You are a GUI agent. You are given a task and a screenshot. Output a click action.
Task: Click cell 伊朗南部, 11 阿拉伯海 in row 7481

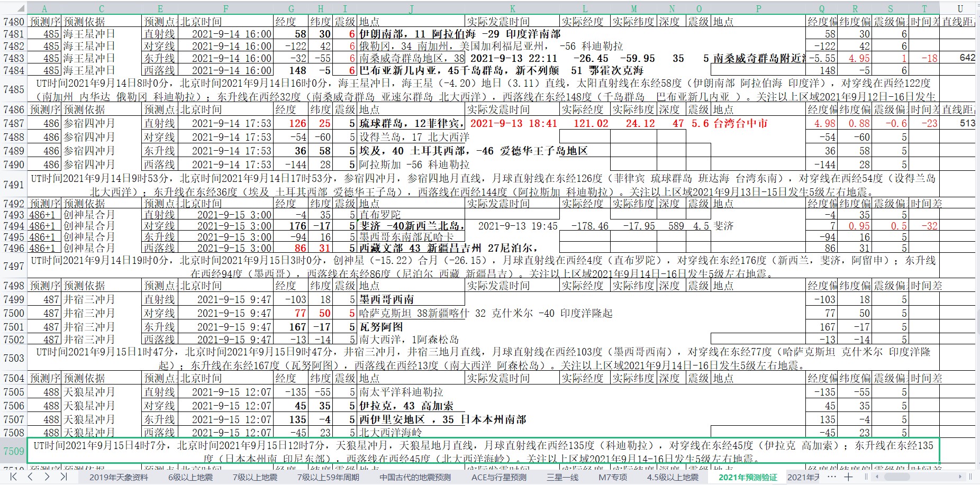coord(411,34)
